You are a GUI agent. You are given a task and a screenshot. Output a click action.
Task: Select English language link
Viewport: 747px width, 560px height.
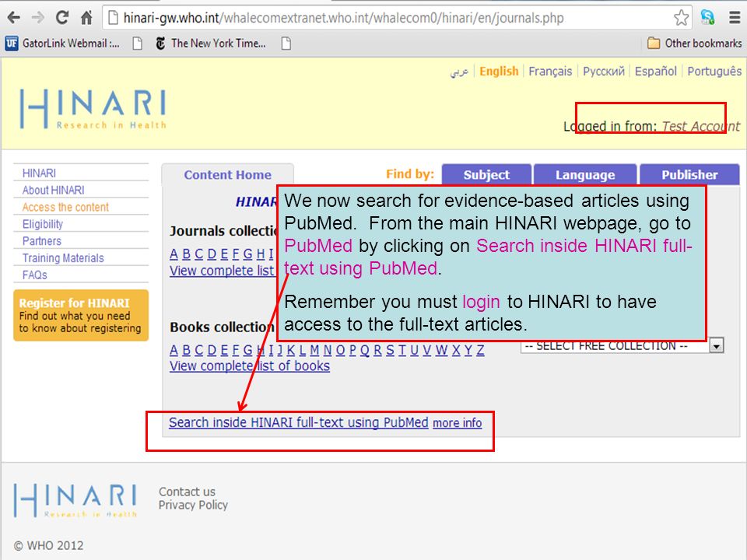pos(499,72)
